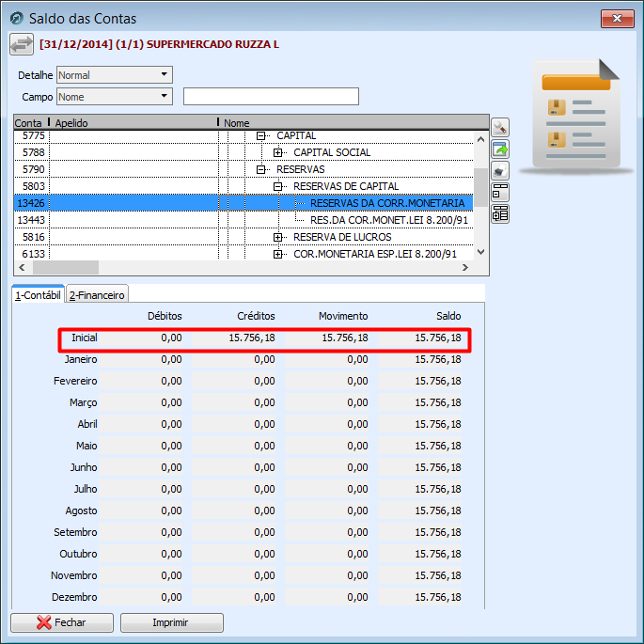Switch to the 1-Contábil tab
The image size is (644, 644).
coord(38,295)
